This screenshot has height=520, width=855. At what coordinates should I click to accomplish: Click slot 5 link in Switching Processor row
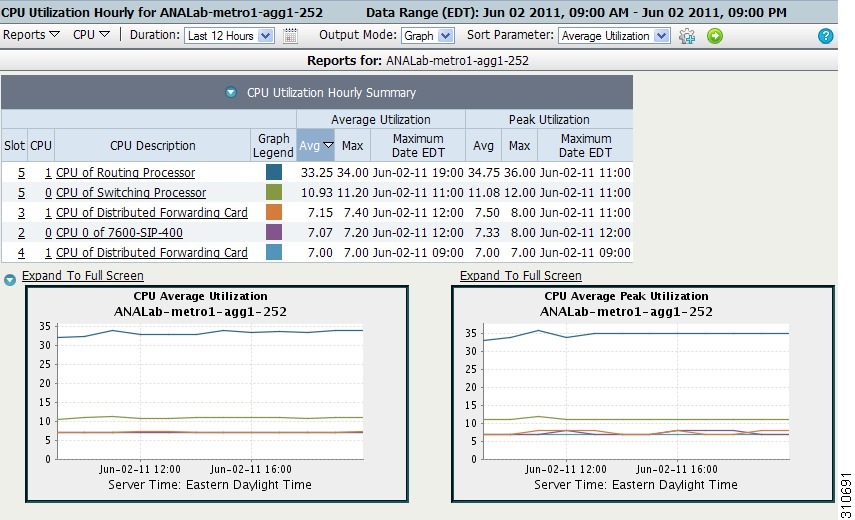pos(21,193)
